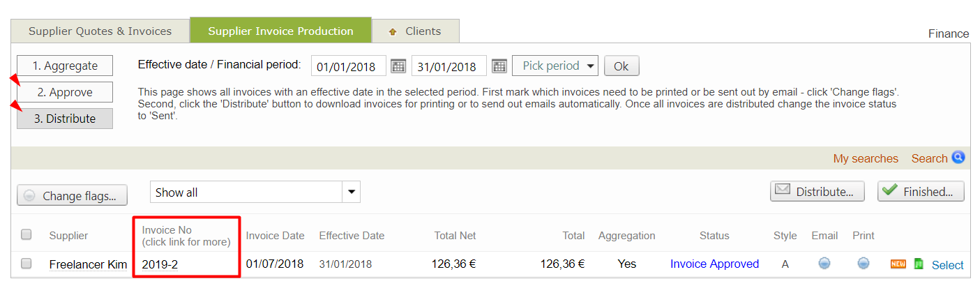Go to step 1. Aggregate
980x295 pixels.
[x=65, y=66]
